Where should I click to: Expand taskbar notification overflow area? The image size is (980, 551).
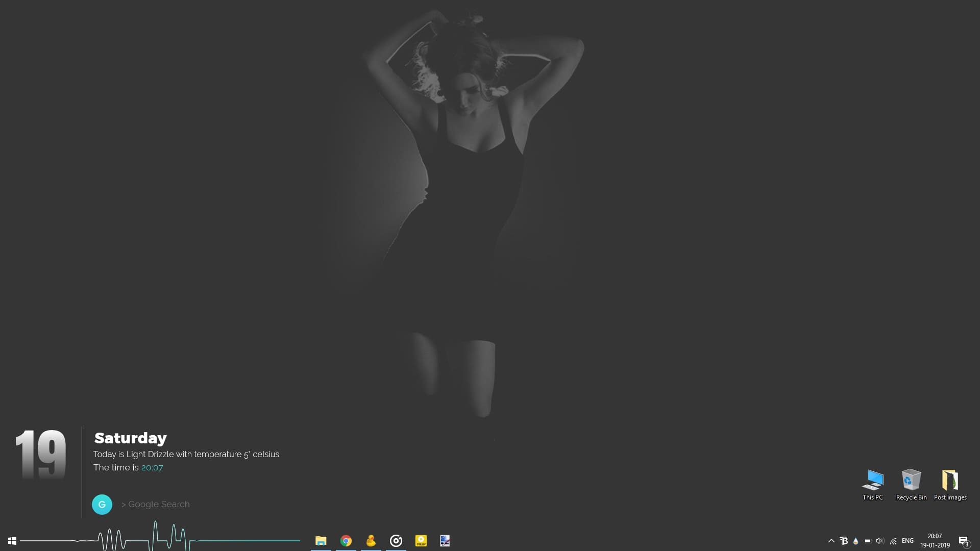point(830,540)
